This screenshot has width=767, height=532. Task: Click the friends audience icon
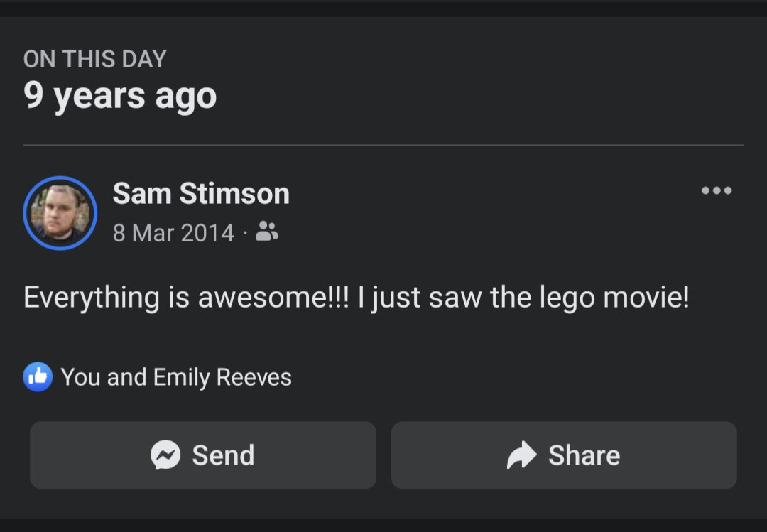[267, 231]
